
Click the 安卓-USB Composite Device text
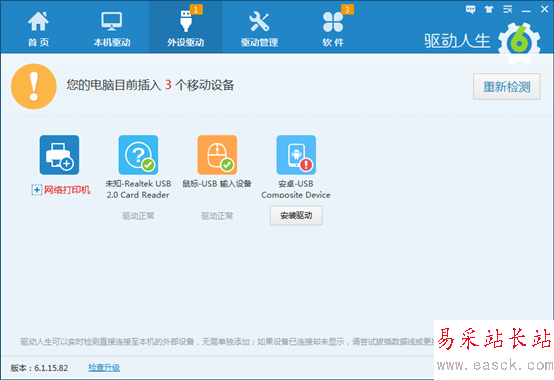296,189
